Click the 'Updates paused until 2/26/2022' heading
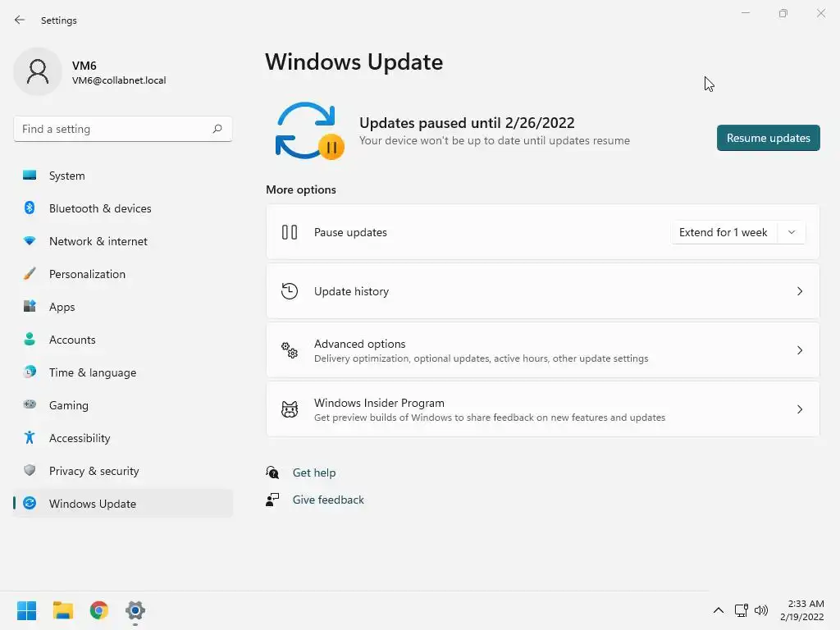The width and height of the screenshot is (840, 630). tap(467, 123)
